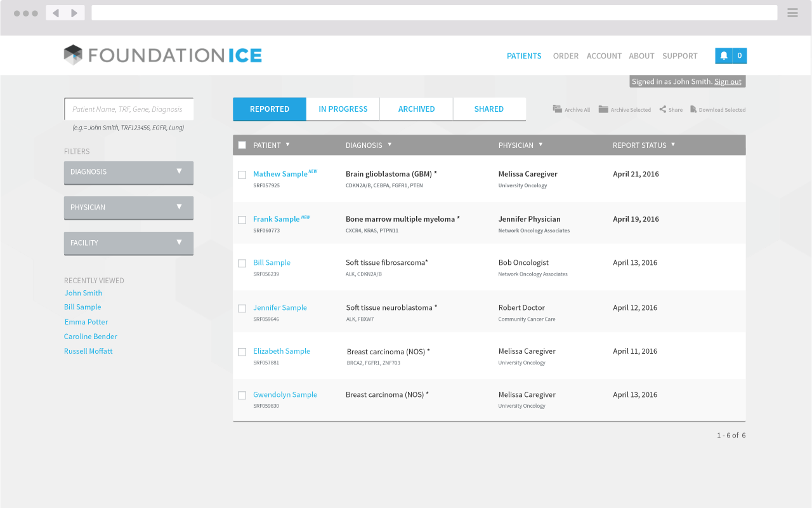This screenshot has height=508, width=812.
Task: Check the box for Mathew Sample
Action: point(242,175)
